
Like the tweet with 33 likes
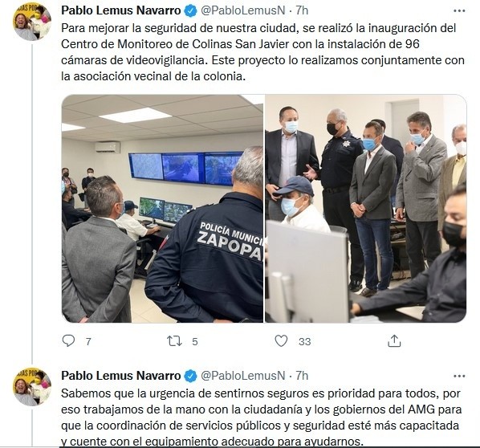tap(281, 341)
